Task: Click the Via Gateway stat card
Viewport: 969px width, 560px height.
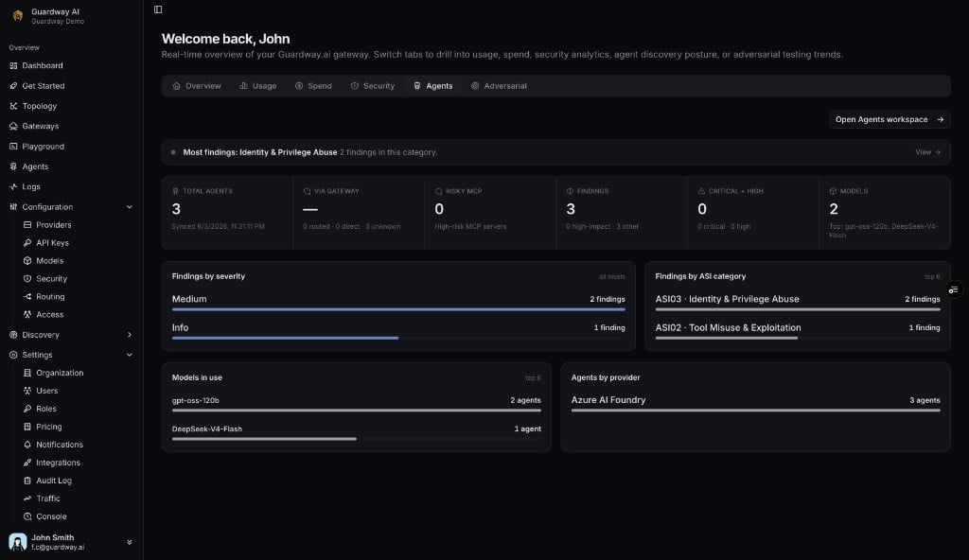Action: click(359, 213)
